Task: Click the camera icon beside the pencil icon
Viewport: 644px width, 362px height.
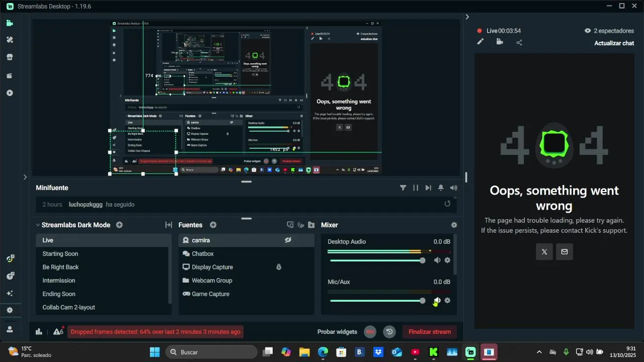Action: tap(500, 42)
